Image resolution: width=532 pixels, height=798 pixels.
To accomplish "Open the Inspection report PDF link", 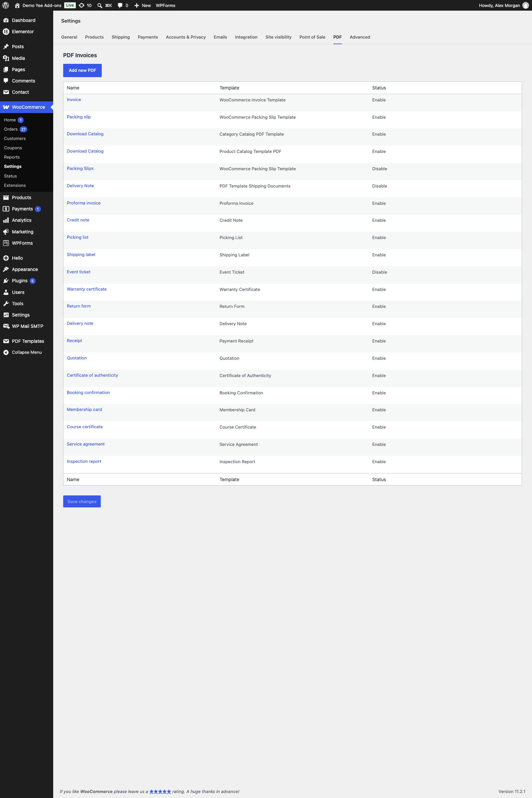I will click(84, 461).
